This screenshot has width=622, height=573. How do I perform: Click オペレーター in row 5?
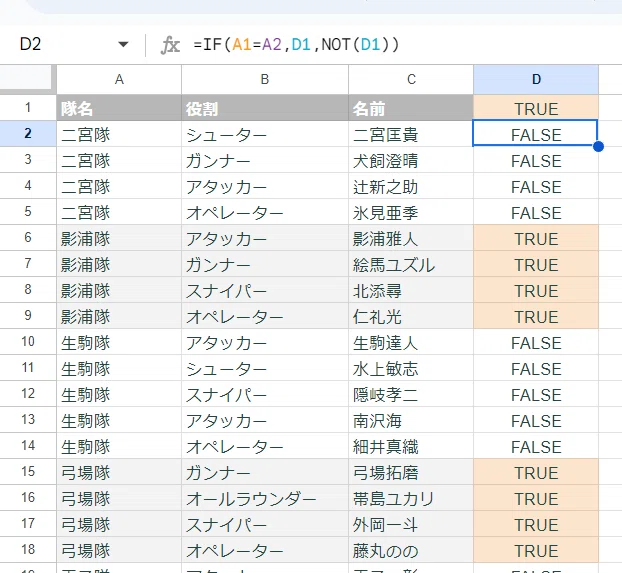[x=265, y=212]
